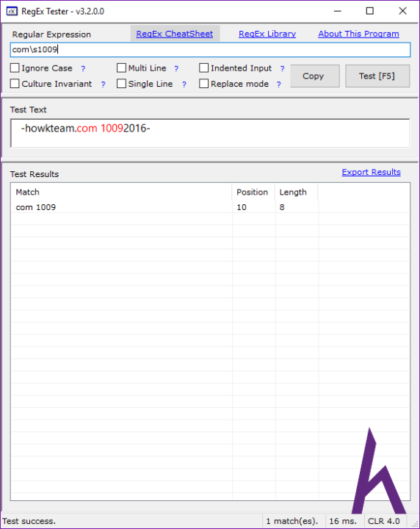Close the RegEx Tester window
The width and height of the screenshot is (420, 529).
tap(402, 11)
